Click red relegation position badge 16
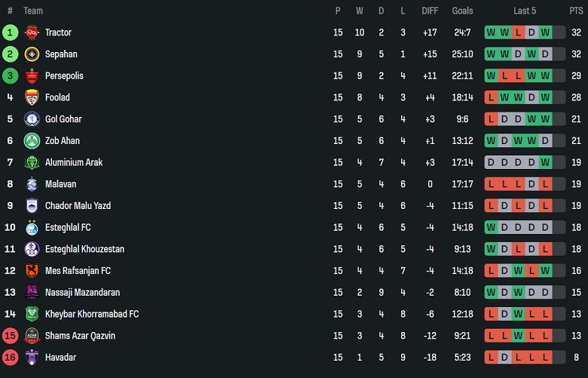Image resolution: width=588 pixels, height=378 pixels. pyautogui.click(x=10, y=358)
